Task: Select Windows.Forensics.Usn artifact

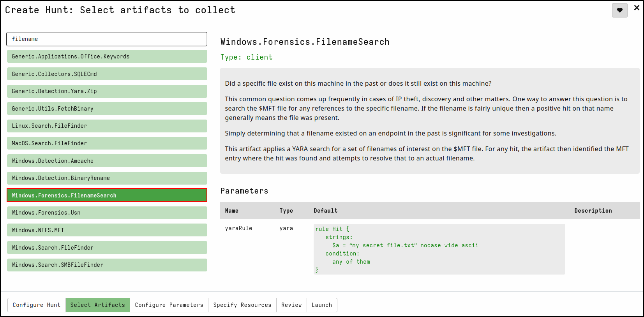Action: 107,213
